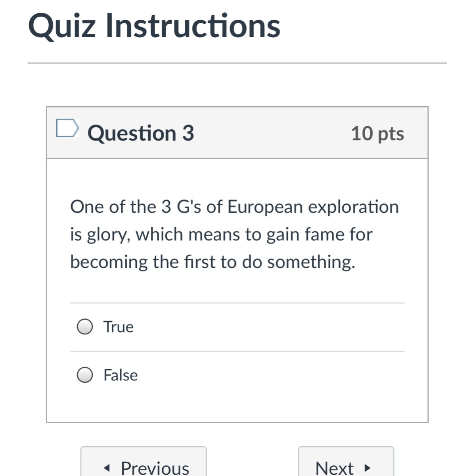Click the word glory in the question

pos(108,235)
